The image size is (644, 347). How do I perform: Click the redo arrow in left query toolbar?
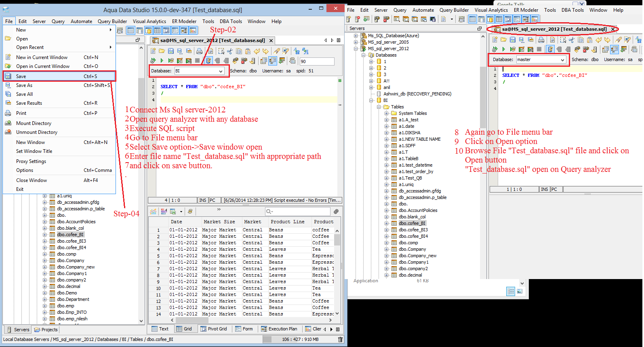coord(265,51)
